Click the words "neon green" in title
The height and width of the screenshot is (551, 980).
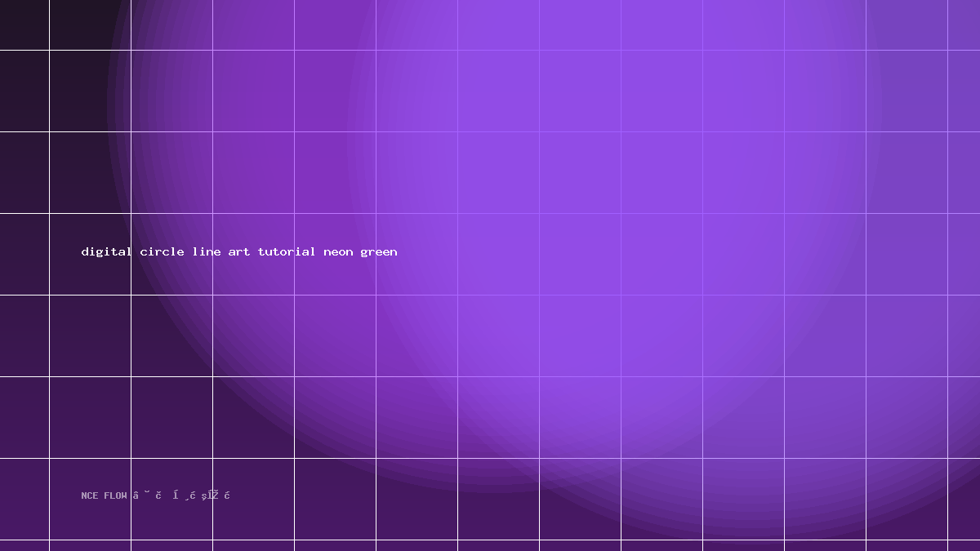pos(360,251)
